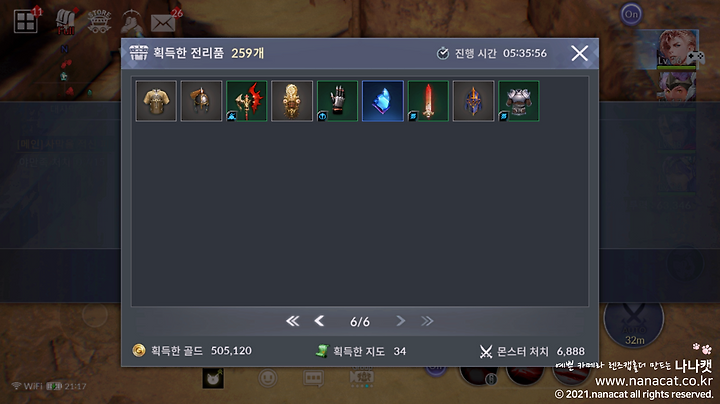Open the mail envelope icon
The height and width of the screenshot is (404, 720).
(163, 23)
